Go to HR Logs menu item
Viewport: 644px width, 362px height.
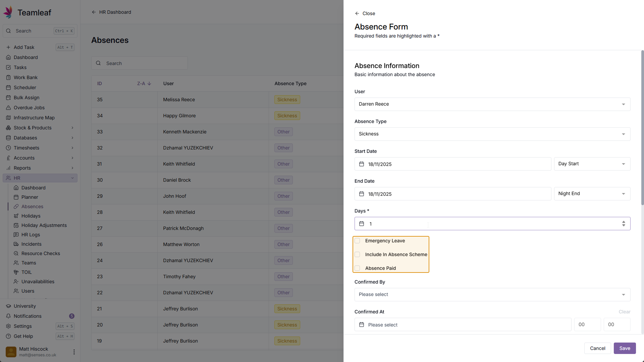point(31,235)
